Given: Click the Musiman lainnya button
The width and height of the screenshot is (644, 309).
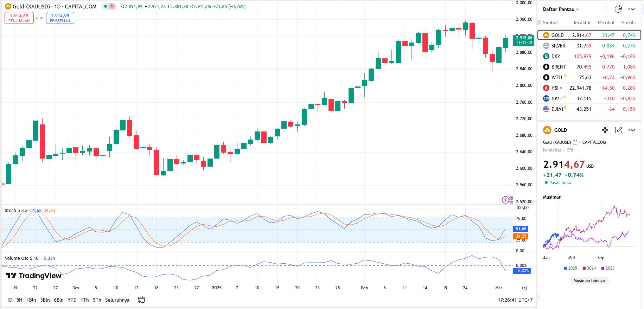Looking at the screenshot, I should coord(589,281).
